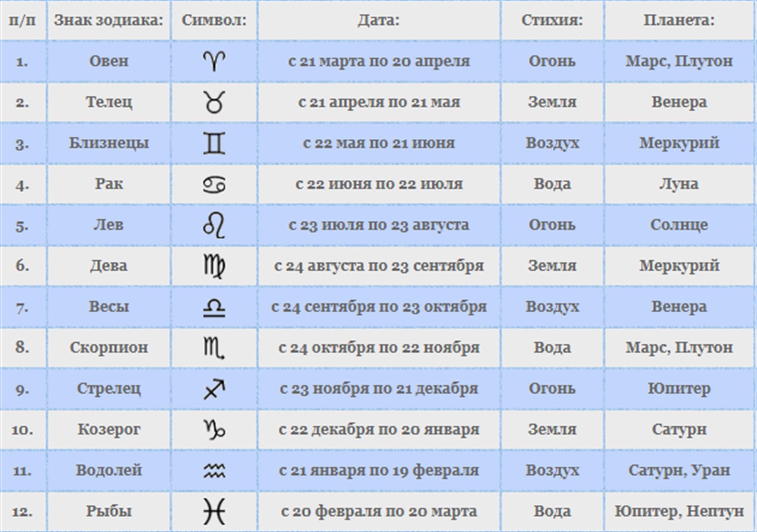Click the Cancer crab symbol
757x532 pixels.
214,184
